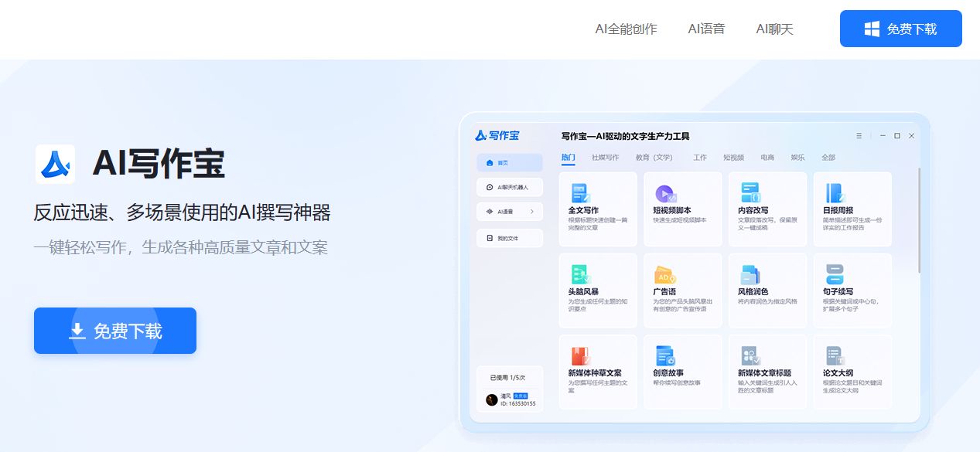
Task: Click the 快速生成短视频脚本 description
Action: (x=680, y=220)
